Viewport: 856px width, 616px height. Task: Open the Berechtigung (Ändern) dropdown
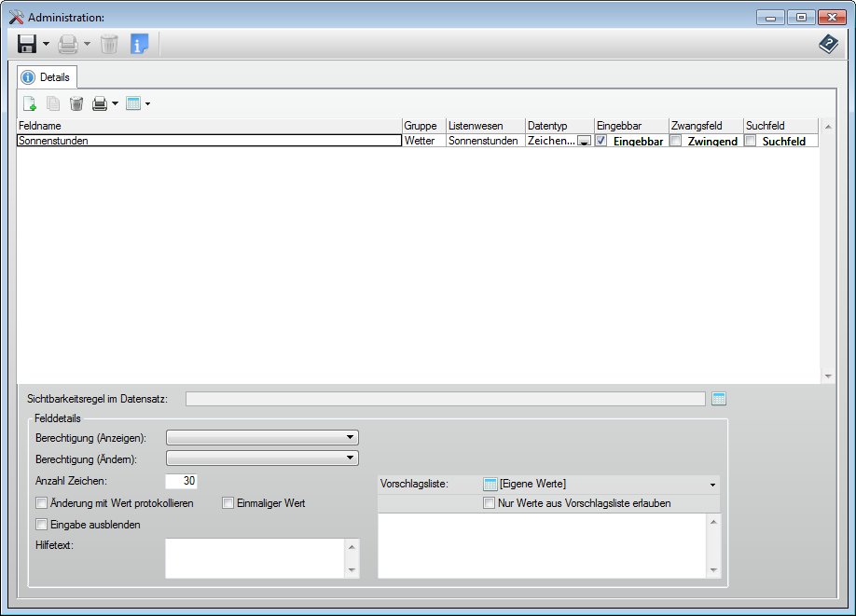(350, 458)
